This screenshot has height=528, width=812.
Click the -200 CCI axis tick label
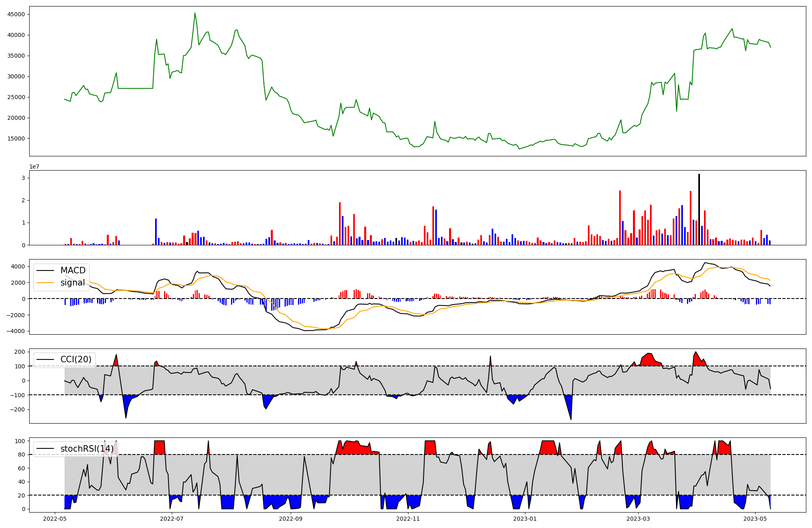tap(17, 410)
